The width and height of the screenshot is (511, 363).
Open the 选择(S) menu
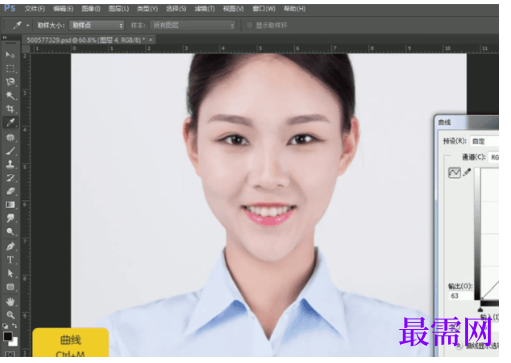(x=176, y=9)
